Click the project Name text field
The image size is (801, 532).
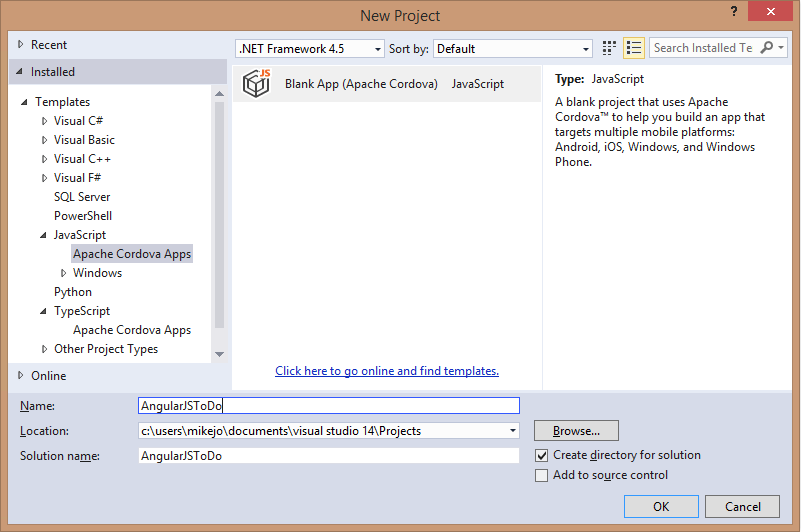(x=329, y=405)
